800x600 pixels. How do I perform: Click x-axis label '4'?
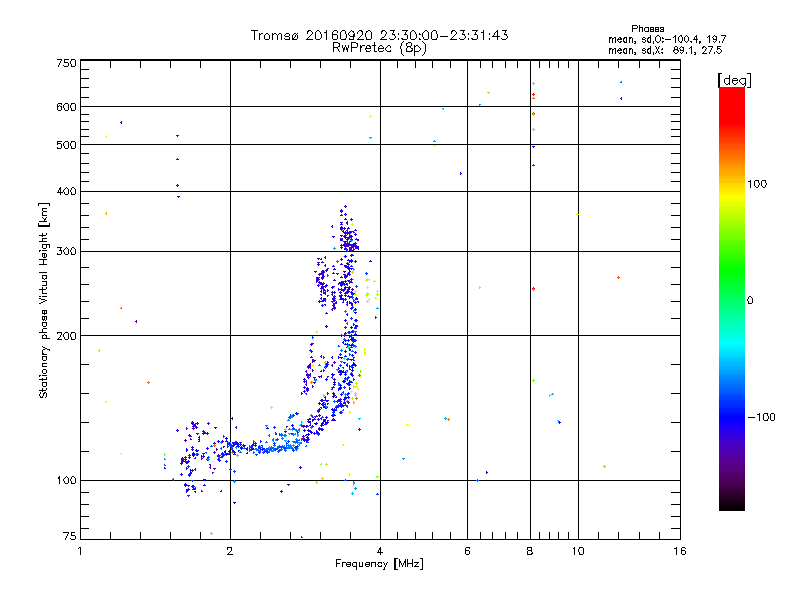pyautogui.click(x=380, y=551)
